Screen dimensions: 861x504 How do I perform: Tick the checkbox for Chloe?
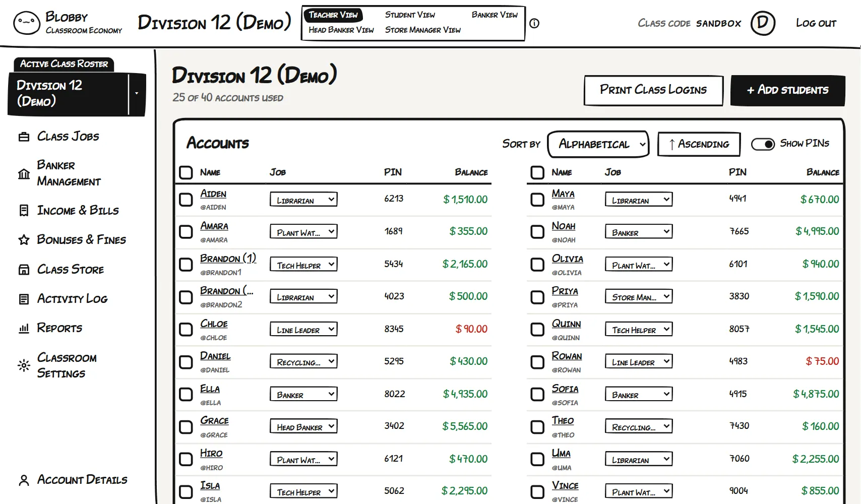tap(186, 330)
